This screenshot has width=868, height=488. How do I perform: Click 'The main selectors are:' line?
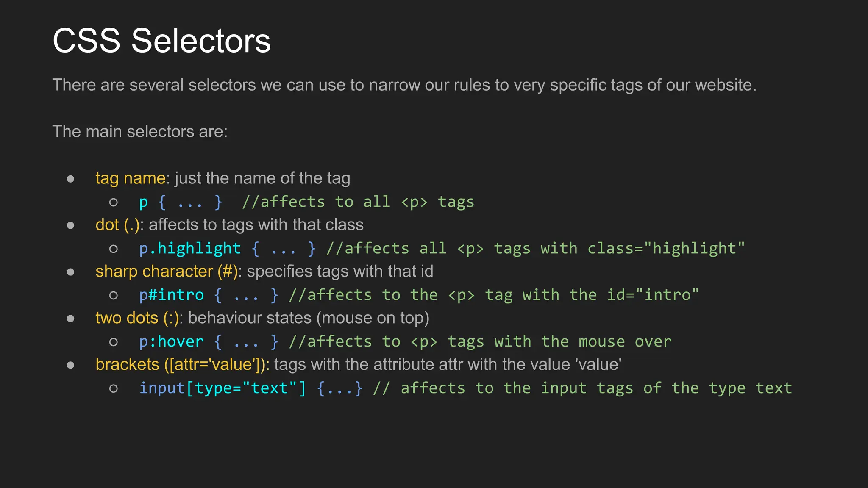pos(140,131)
